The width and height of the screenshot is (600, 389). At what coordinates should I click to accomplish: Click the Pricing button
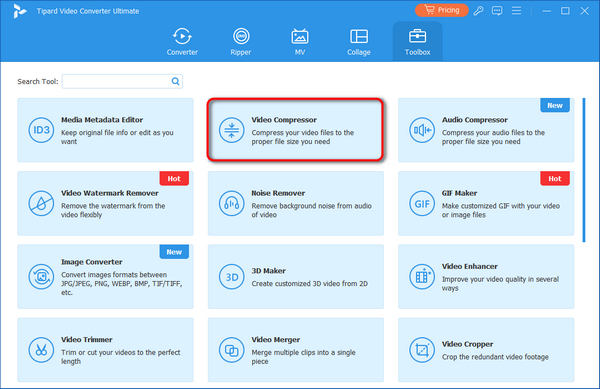tap(442, 10)
